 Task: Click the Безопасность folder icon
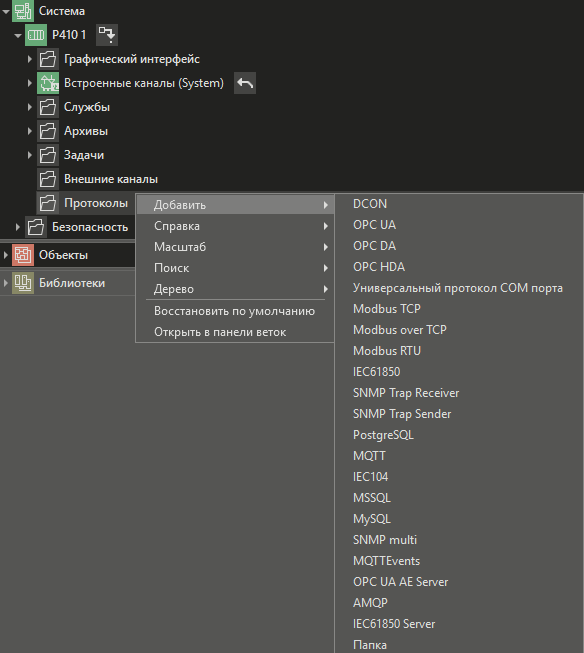pyautogui.click(x=36, y=227)
